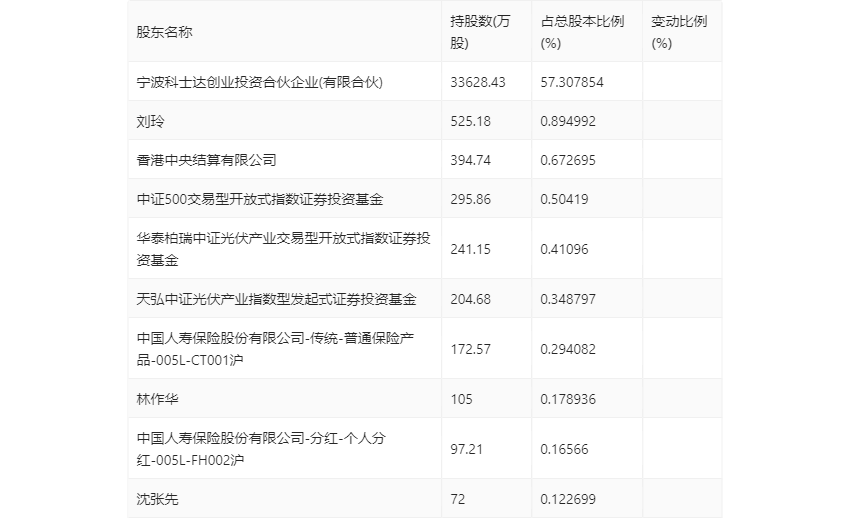Click the 占总股本比例(%) column header

[582, 32]
